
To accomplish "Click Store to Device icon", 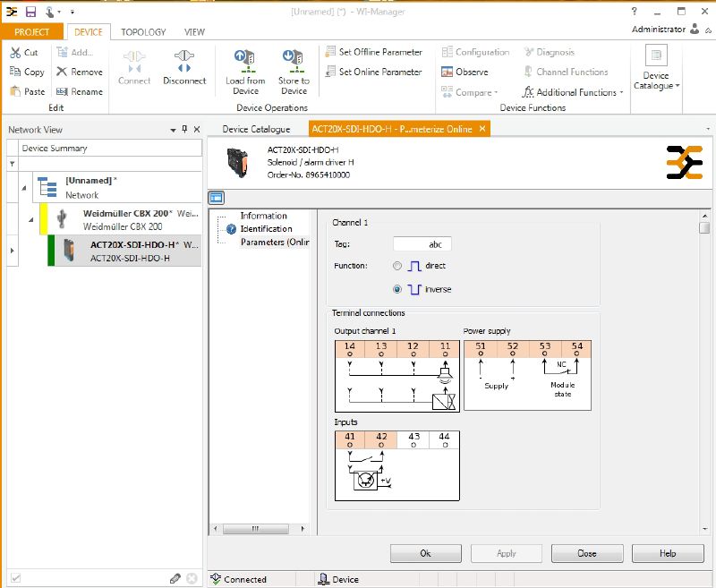I will 294,62.
